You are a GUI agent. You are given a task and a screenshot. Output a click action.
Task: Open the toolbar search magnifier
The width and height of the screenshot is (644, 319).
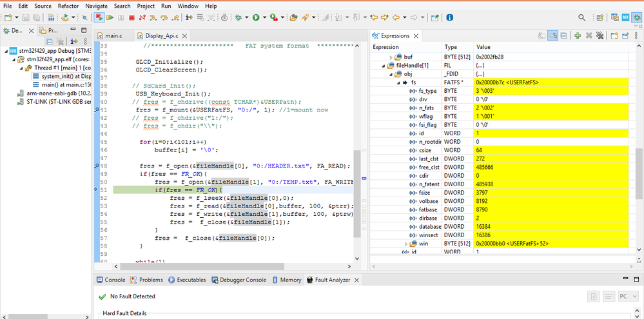582,18
